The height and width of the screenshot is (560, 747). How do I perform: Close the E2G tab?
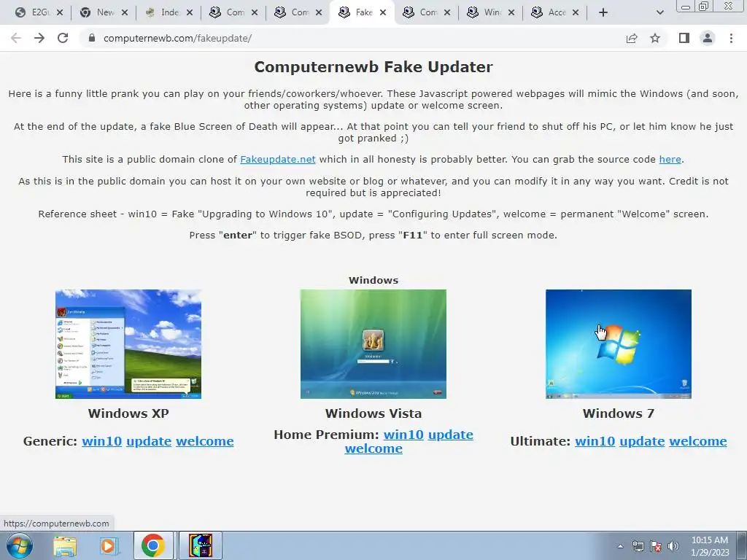pyautogui.click(x=60, y=12)
